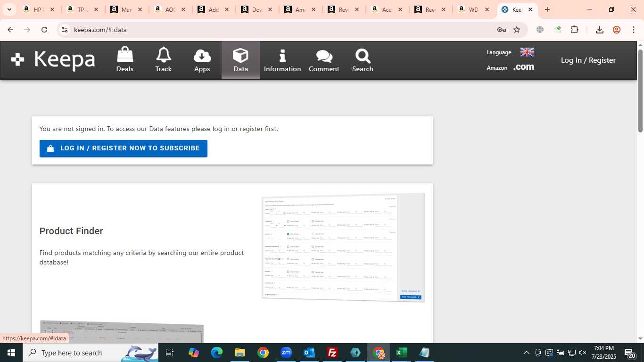Open the Windows Start menu
Screen dimensions: 644x362
coord(11,353)
